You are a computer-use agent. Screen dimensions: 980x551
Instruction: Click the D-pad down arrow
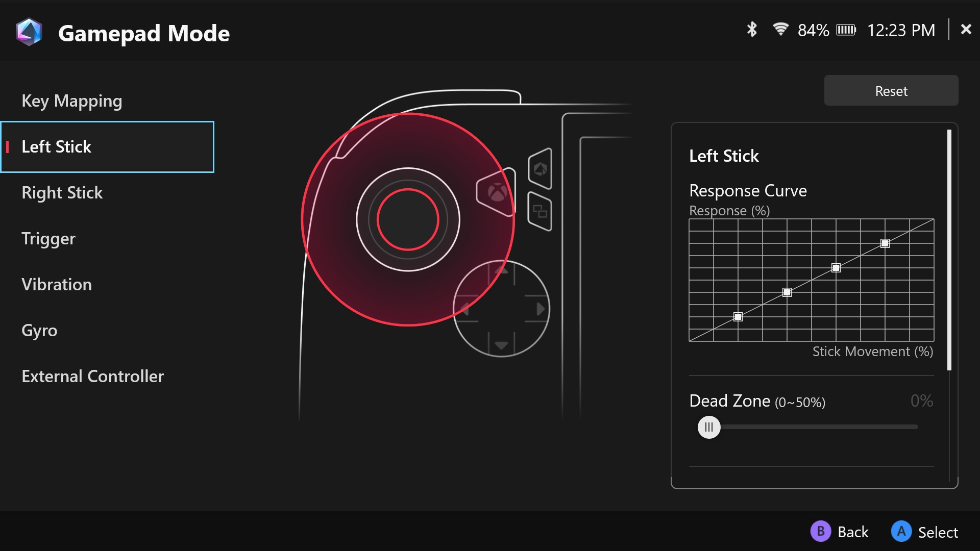pos(501,345)
